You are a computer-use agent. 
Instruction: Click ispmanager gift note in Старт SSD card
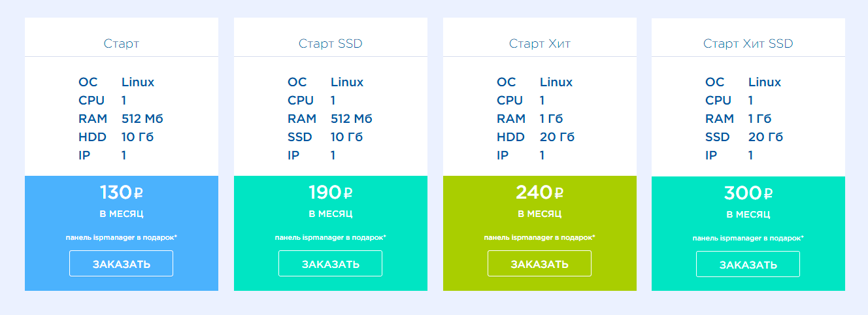pos(330,237)
